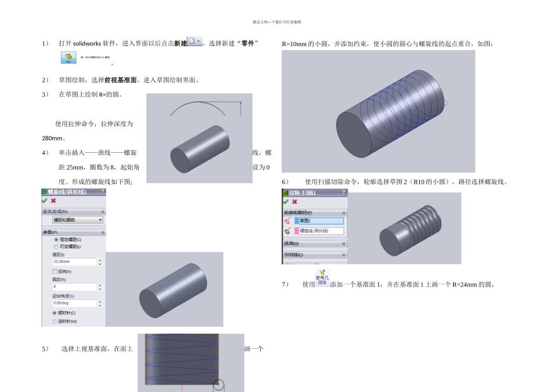
Task: Enable the 反向 reverse direction checkbox
Action: pos(55,271)
